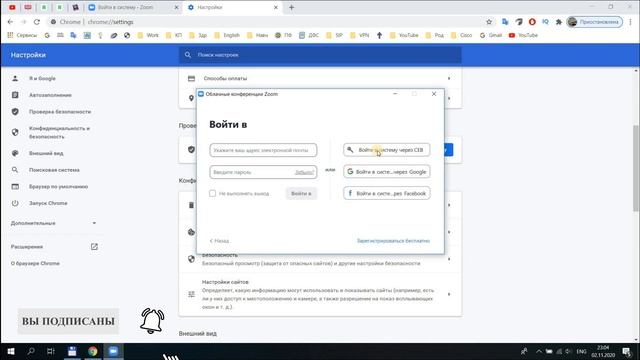
Task: Expand the Настройки сайтов row arrow
Action: 449,294
